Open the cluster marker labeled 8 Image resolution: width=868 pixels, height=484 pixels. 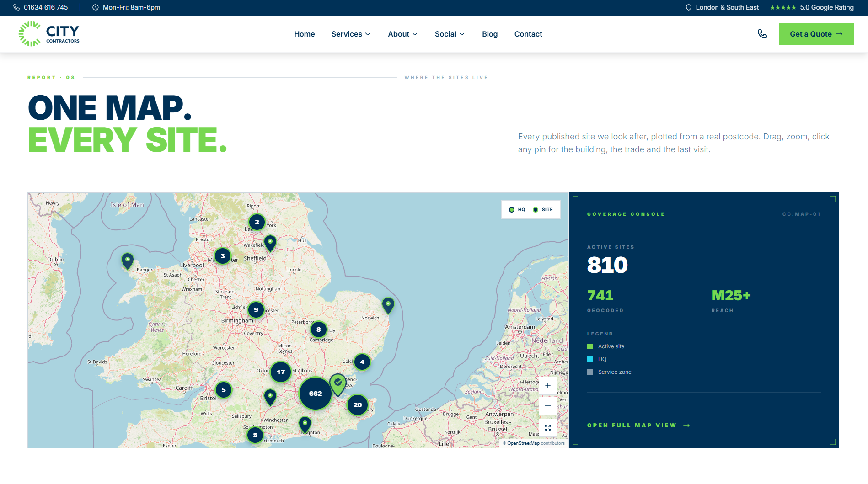pyautogui.click(x=319, y=330)
